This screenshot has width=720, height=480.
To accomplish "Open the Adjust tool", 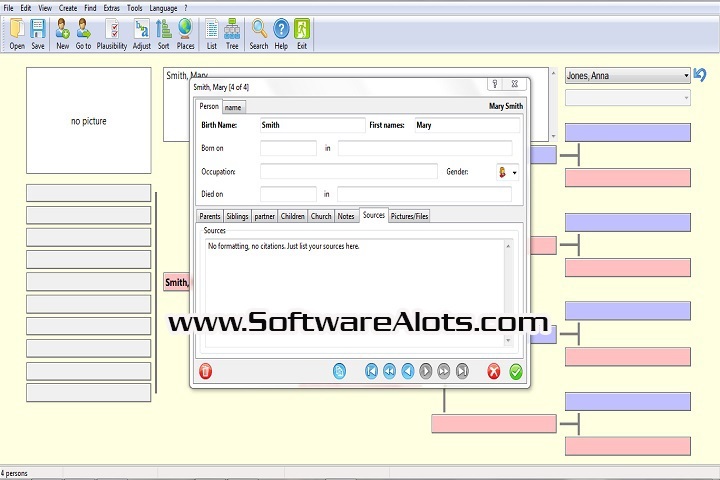I will [141, 34].
